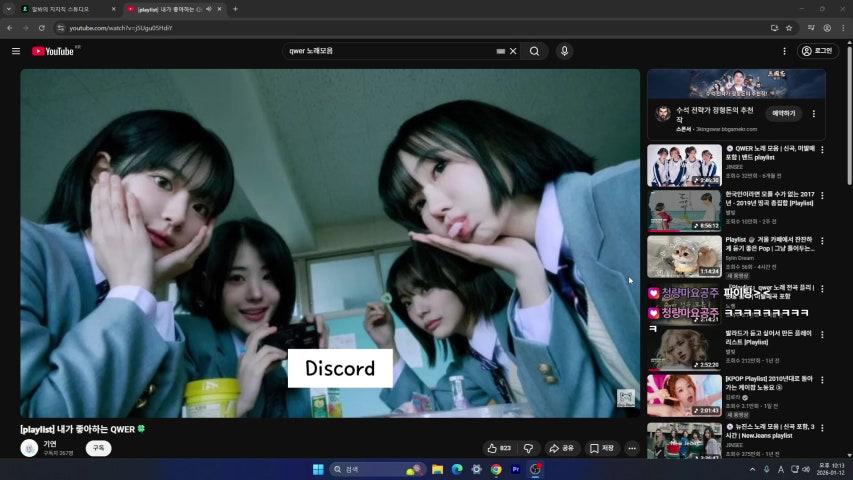This screenshot has width=853, height=480.
Task: Click the 로그인 sign-in button
Action: click(818, 51)
